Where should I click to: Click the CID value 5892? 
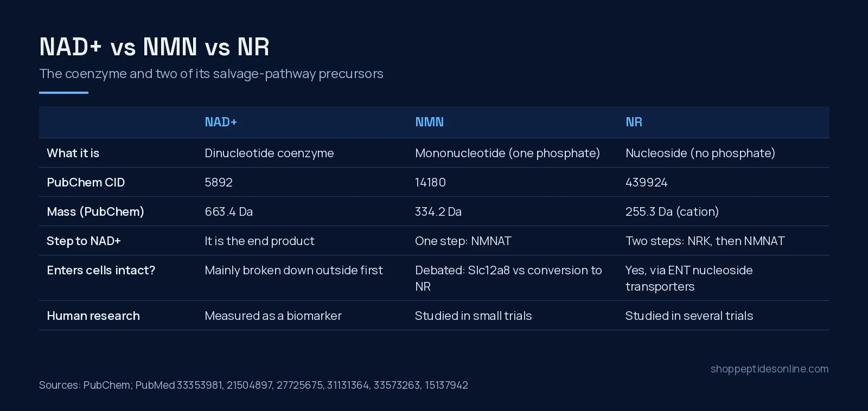[219, 183]
